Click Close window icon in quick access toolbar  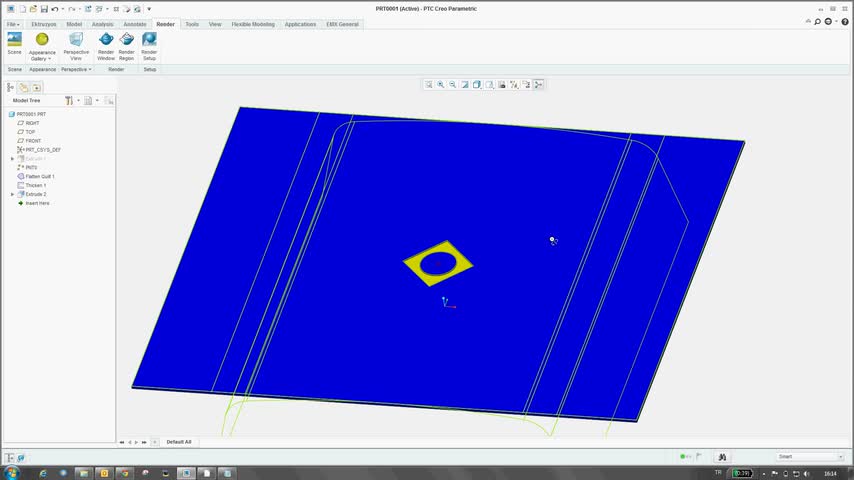(116, 9)
